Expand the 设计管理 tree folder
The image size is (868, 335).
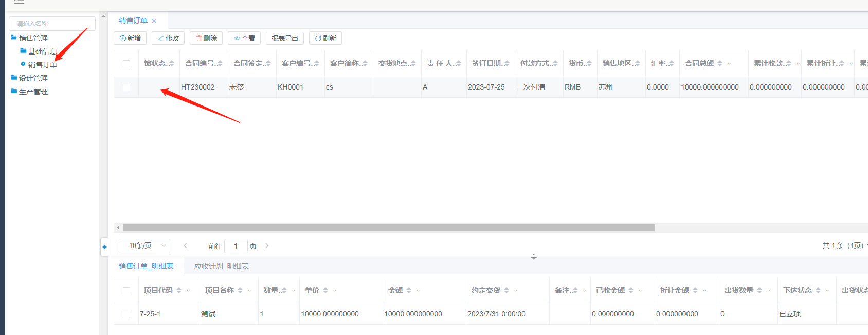tap(33, 78)
